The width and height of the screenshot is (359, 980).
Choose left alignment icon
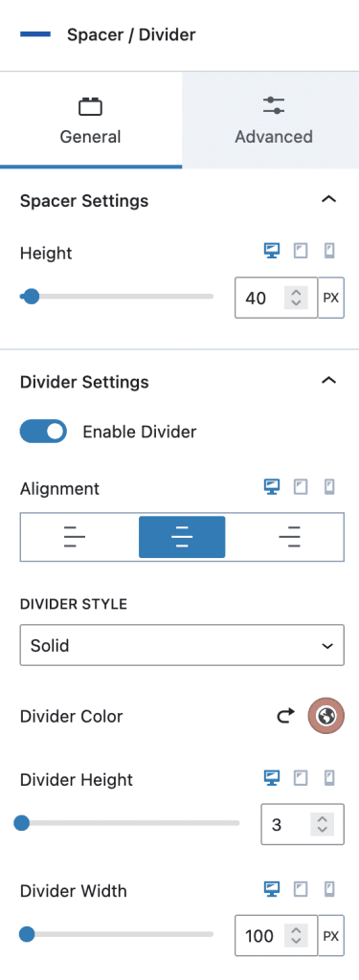click(x=75, y=537)
